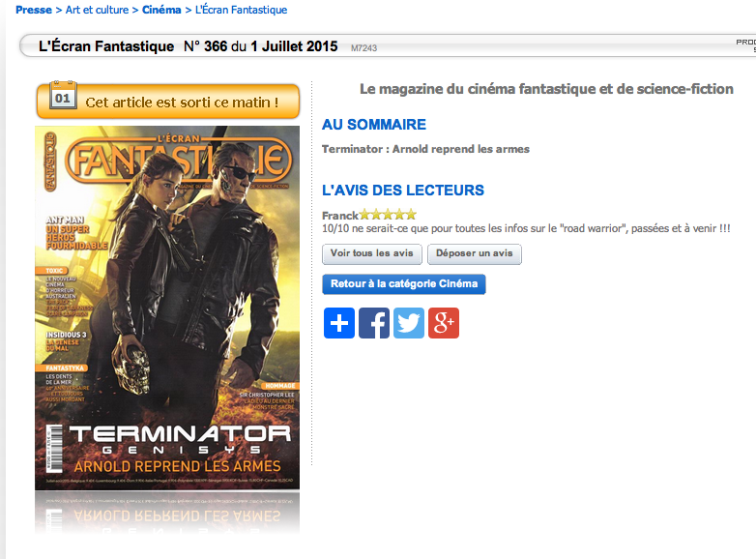The width and height of the screenshot is (756, 559).
Task: Open the Cinéma breadcrumb link
Action: [161, 10]
